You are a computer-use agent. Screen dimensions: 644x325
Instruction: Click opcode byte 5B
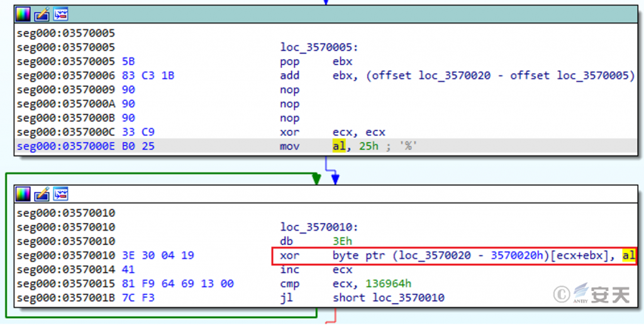[x=128, y=61]
